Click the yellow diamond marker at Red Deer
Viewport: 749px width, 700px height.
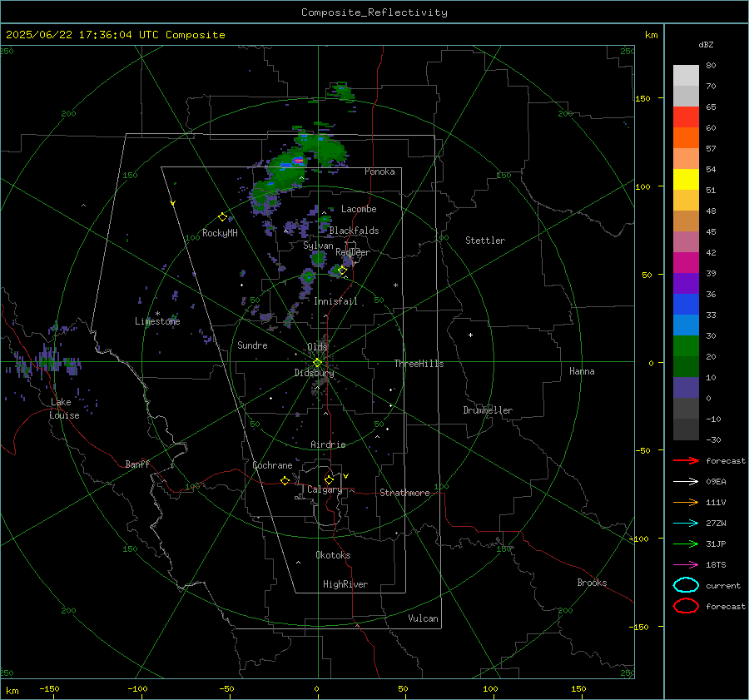click(x=342, y=270)
